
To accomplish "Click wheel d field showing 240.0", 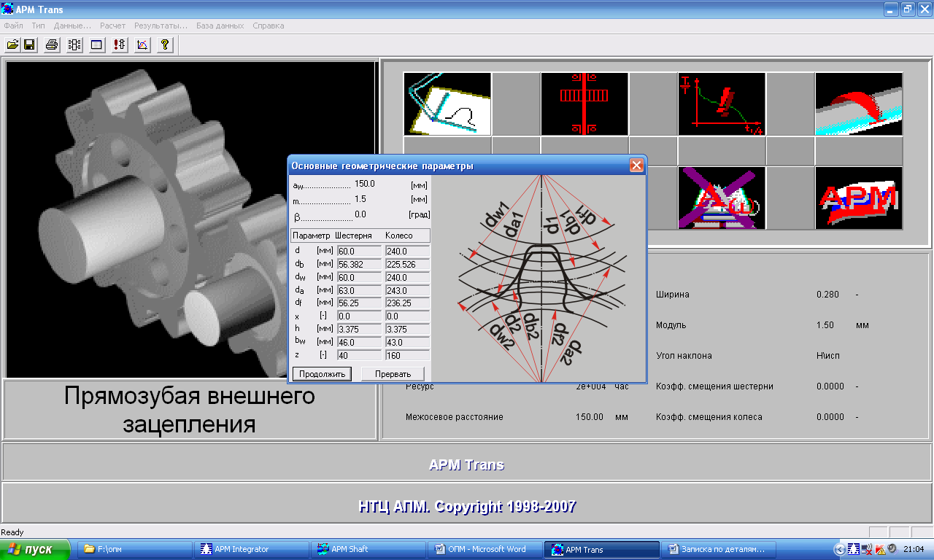I will pyautogui.click(x=407, y=251).
